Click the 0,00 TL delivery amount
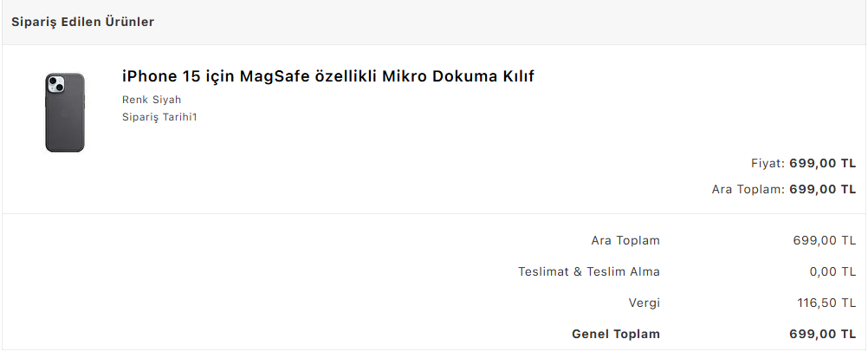The height and width of the screenshot is (352, 868). coord(832,271)
